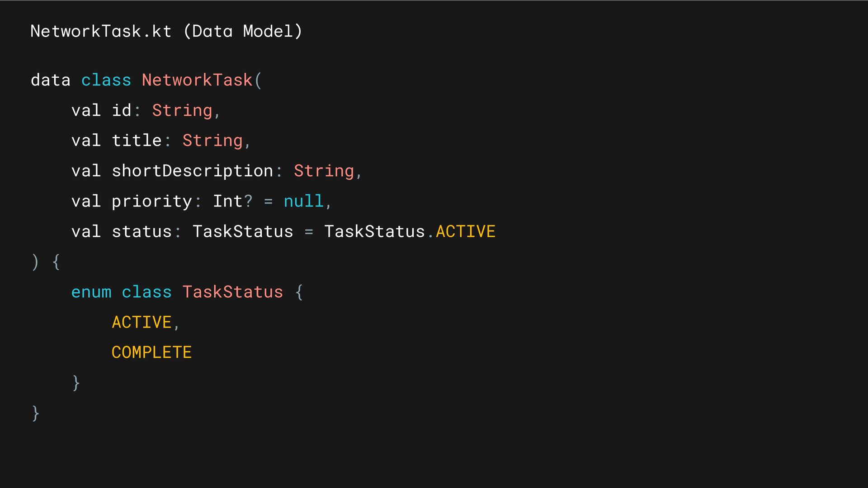Click the NetworkTask.kt (Data Model) title

coord(166,31)
